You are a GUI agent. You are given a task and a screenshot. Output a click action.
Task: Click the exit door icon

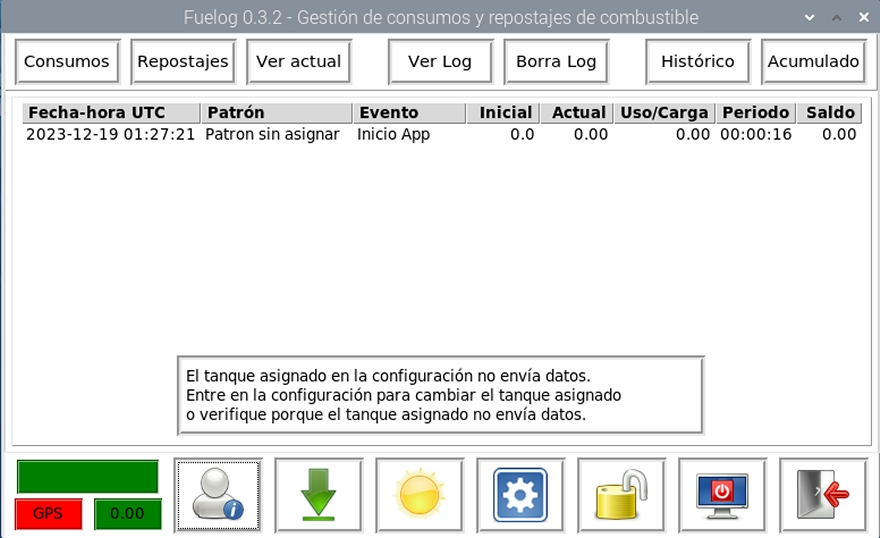823,494
